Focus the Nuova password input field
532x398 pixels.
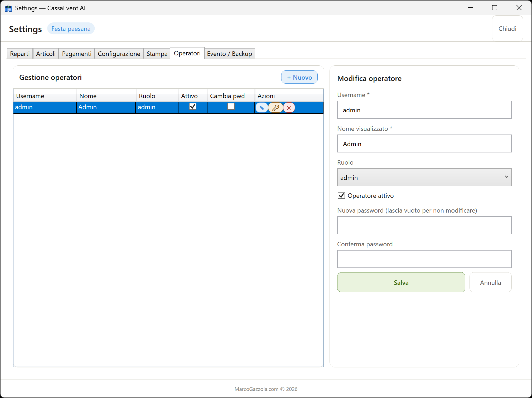[424, 225]
